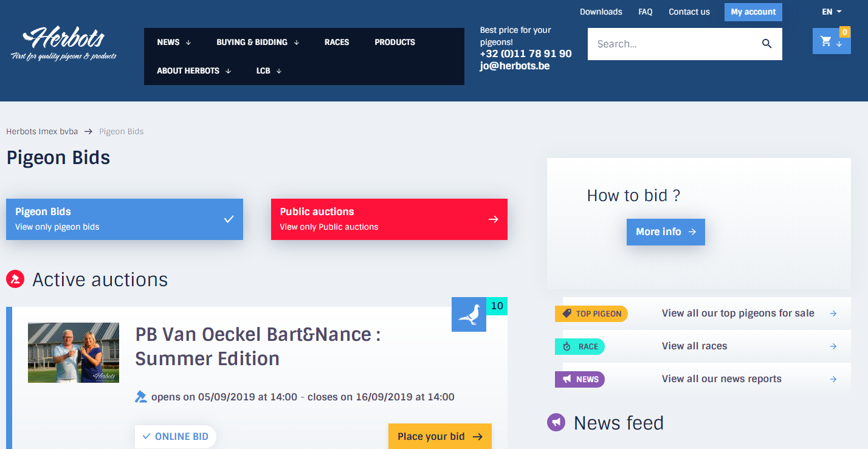
Task: Click the checkmark on Pigeon Bids filter
Action: pyautogui.click(x=229, y=219)
